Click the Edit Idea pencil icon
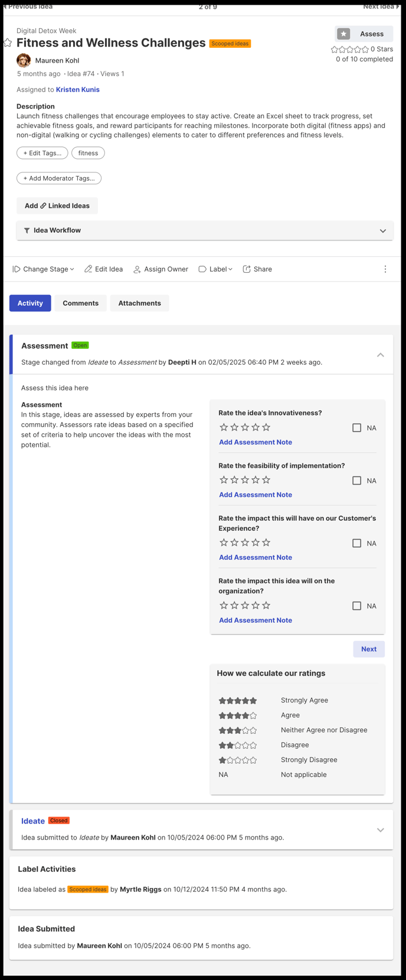This screenshot has width=406, height=980. (88, 269)
